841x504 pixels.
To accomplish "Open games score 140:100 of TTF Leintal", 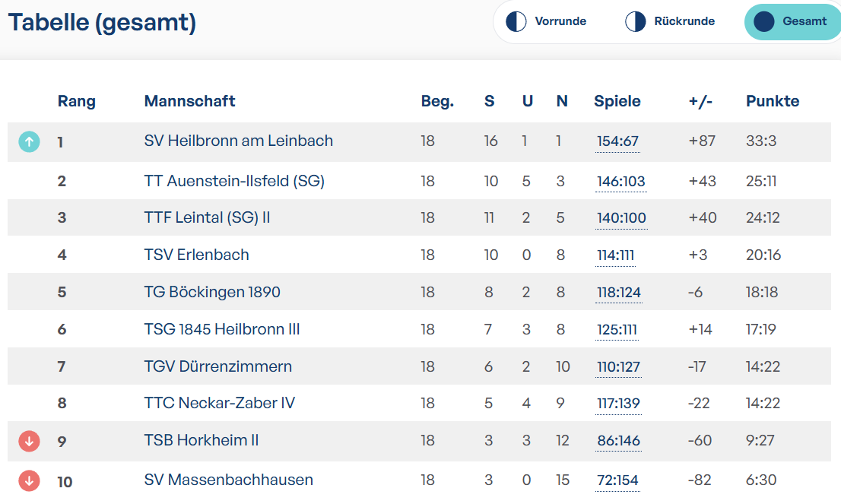I will point(622,218).
